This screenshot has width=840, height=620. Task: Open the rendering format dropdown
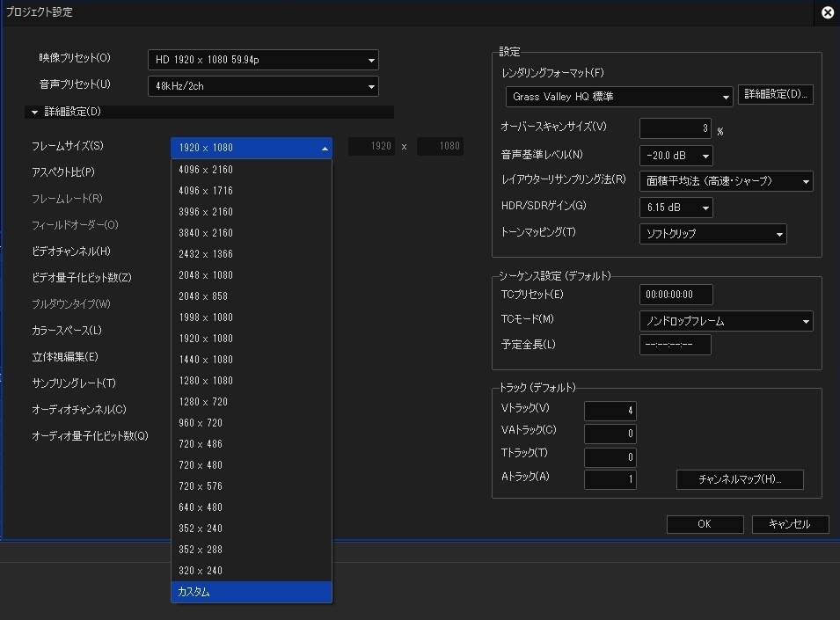[619, 96]
